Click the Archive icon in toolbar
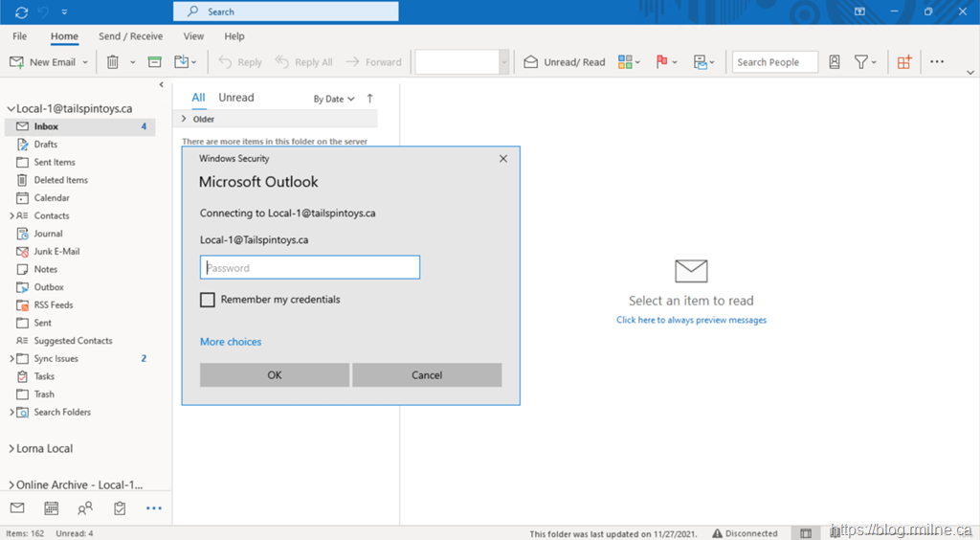The width and height of the screenshot is (980, 540). [154, 62]
